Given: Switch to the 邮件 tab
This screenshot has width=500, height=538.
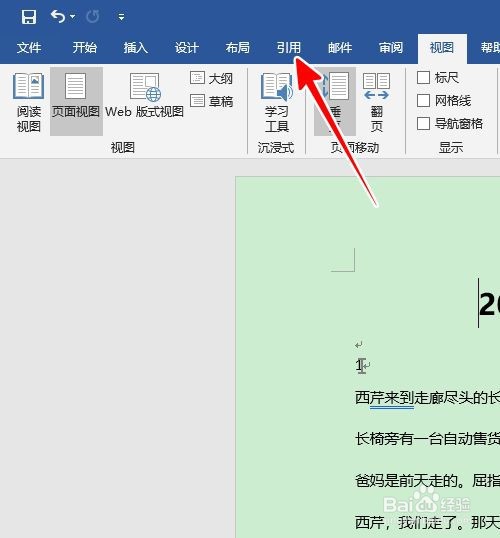Looking at the screenshot, I should point(340,48).
